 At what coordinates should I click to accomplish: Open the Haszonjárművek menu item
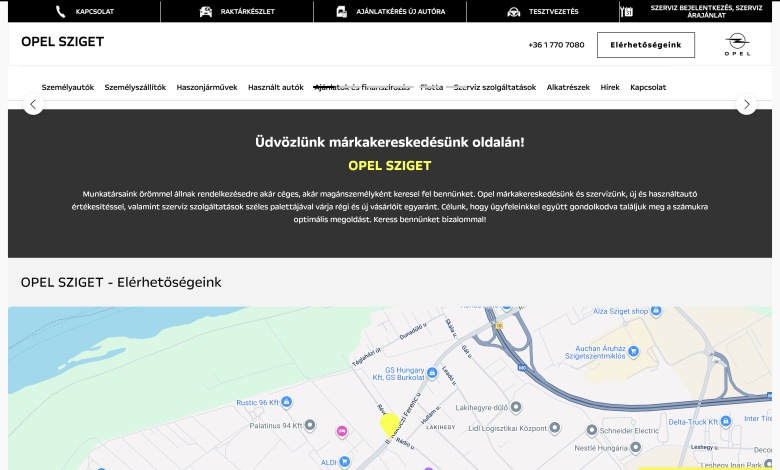click(x=207, y=87)
